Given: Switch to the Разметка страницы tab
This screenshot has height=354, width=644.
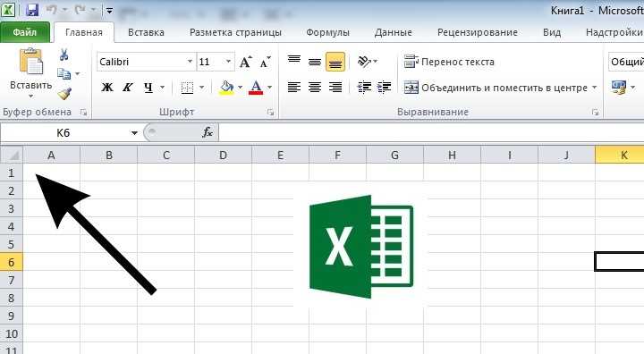Looking at the screenshot, I should (235, 32).
